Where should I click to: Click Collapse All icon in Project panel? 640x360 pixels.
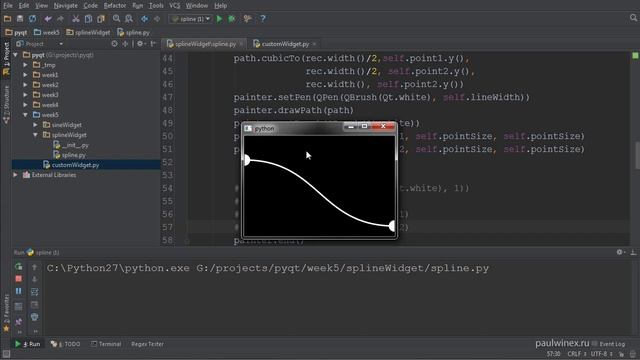pyautogui.click(x=125, y=44)
